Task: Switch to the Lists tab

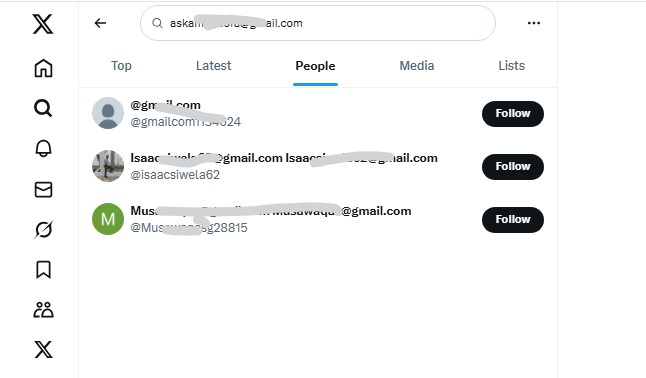Action: 511,66
